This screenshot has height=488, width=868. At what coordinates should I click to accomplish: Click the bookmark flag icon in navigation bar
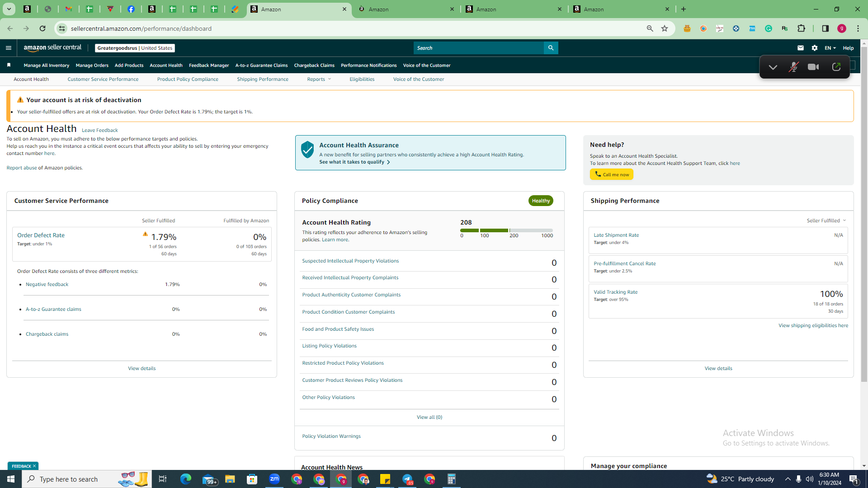[9, 65]
